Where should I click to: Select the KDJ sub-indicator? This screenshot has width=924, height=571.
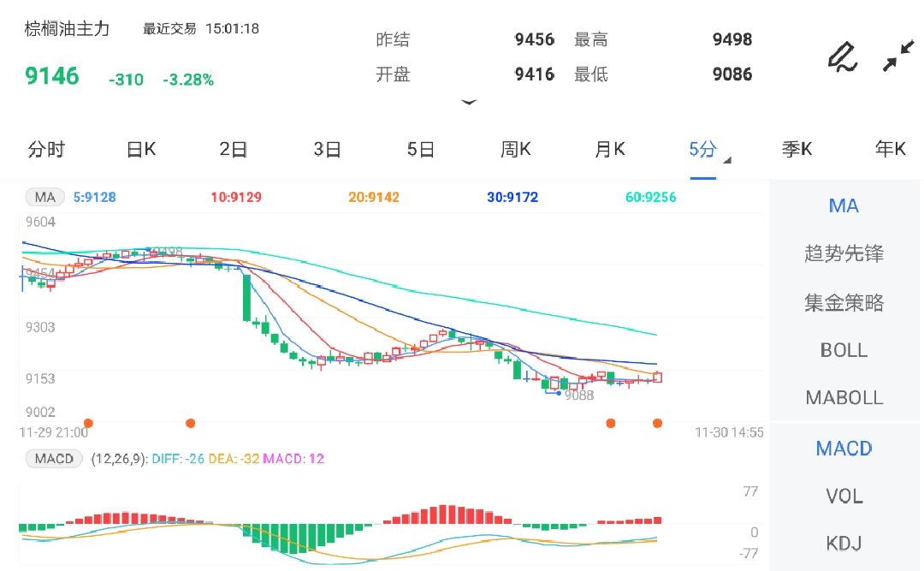click(x=844, y=544)
